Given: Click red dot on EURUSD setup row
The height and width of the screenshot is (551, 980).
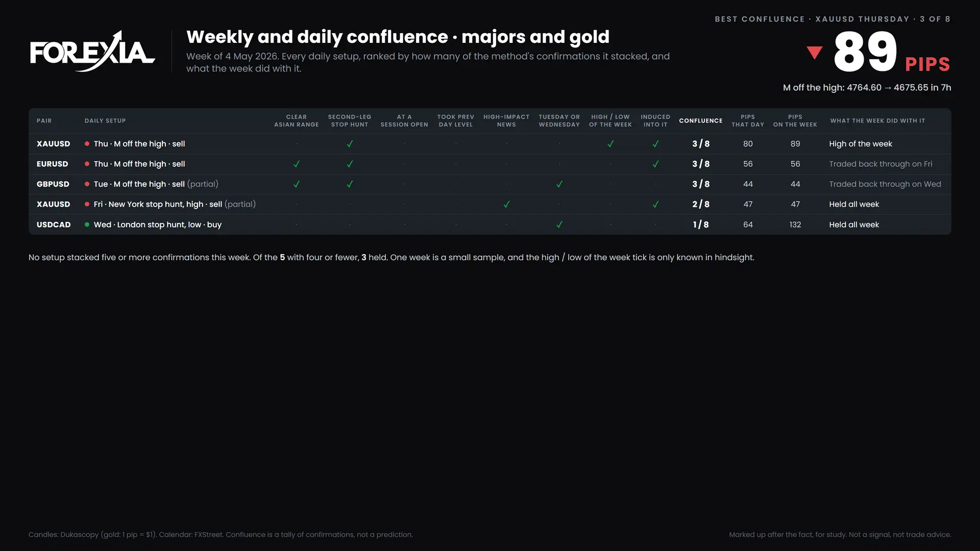Looking at the screenshot, I should coord(87,164).
